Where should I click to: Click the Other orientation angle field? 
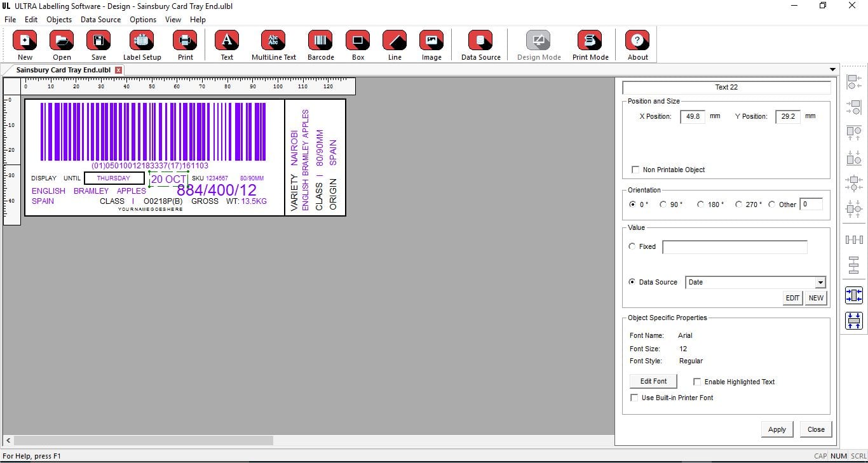(x=811, y=205)
